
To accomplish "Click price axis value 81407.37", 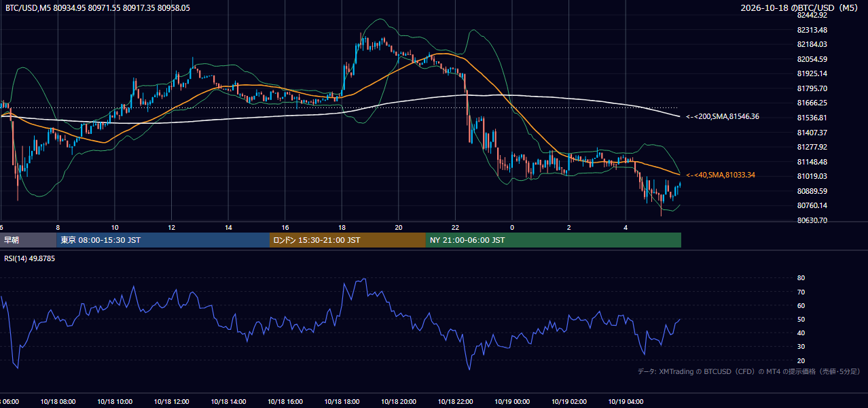I will click(x=812, y=133).
